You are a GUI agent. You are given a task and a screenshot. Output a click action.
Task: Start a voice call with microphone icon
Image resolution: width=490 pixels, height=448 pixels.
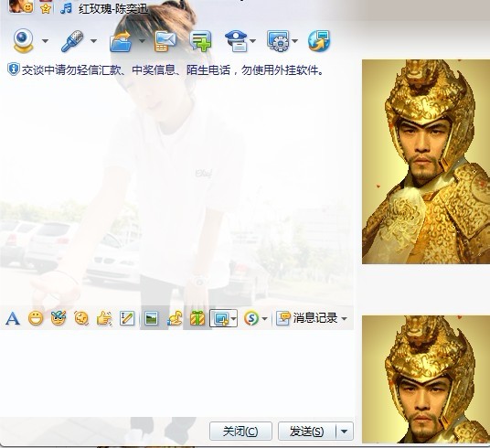click(72, 41)
